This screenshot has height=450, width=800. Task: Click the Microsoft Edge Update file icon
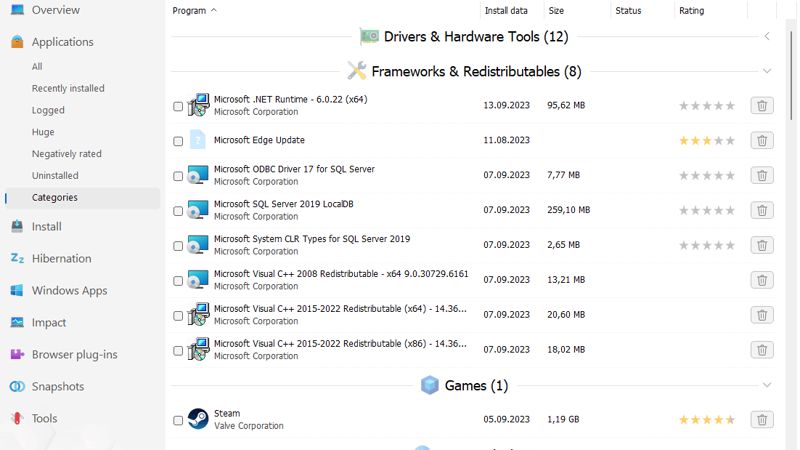pyautogui.click(x=198, y=140)
